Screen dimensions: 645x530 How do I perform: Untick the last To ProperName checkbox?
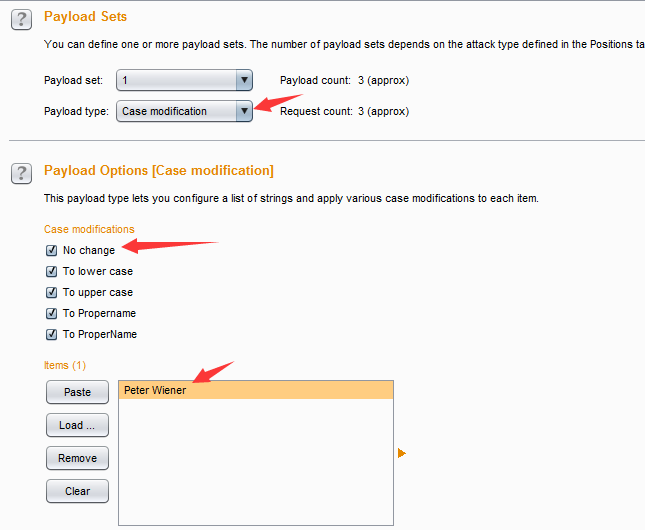pos(51,334)
